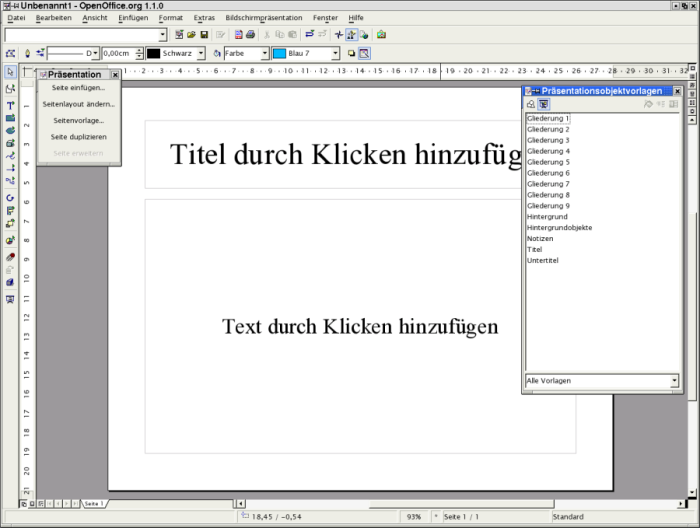Open the Bildschirmpräsentation menu
700x528 pixels.
263,18
